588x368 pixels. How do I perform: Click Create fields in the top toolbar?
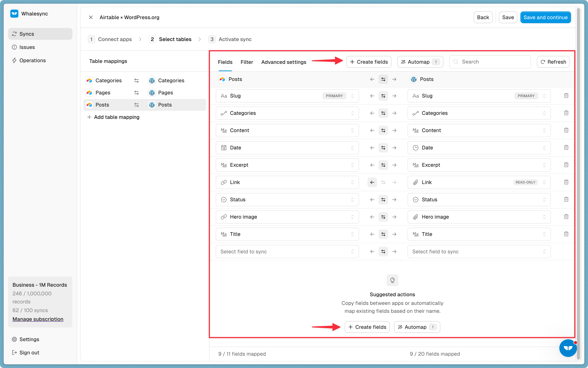coord(369,62)
